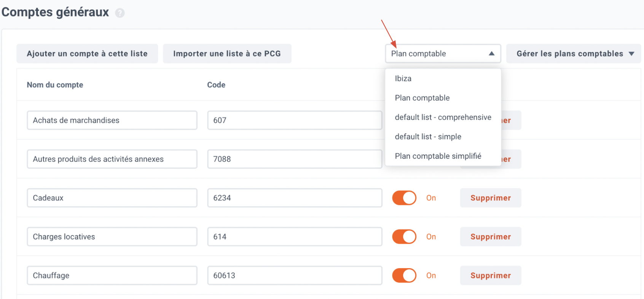Screen dimensions: 644x299
Task: Turn off the Chauffage account toggle
Action: pyautogui.click(x=404, y=275)
